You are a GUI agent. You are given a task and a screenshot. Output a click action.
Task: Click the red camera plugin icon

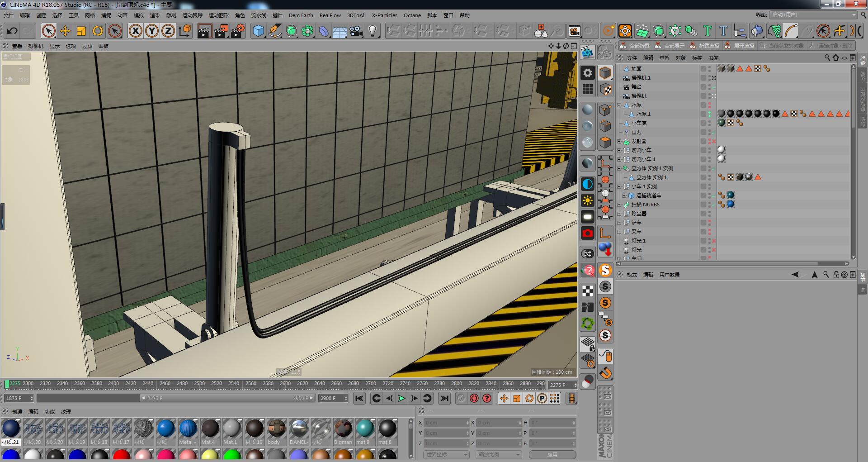587,233
